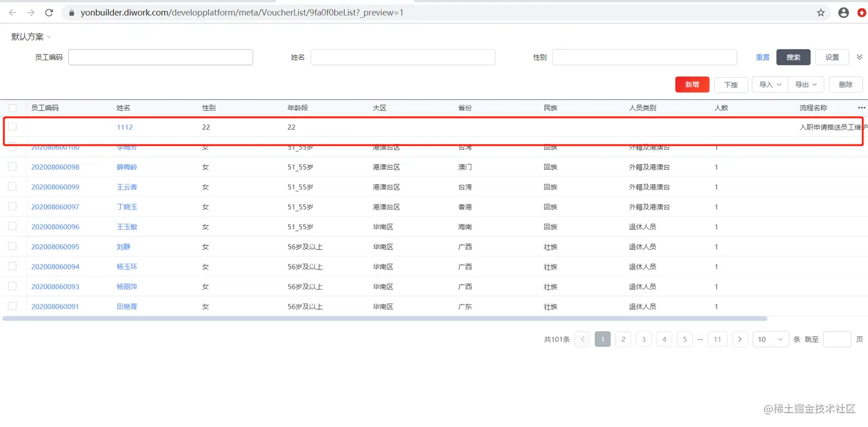Screen dimensions: 868x427
Task: Click the browser forward arrow
Action: (31, 12)
